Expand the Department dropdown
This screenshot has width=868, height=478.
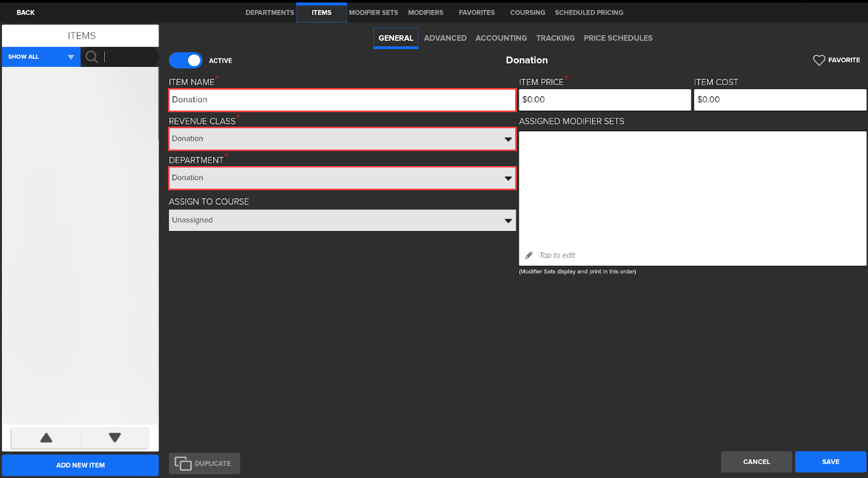pyautogui.click(x=342, y=178)
